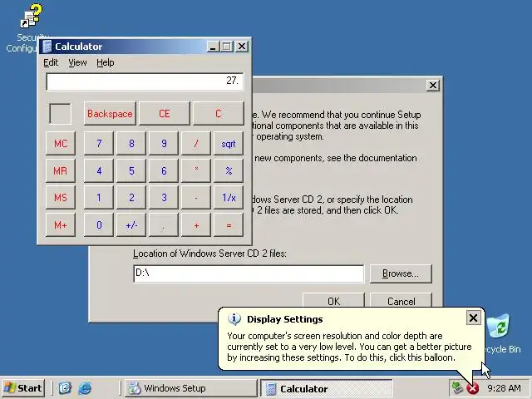Switch to Windows Setup taskbar button
This screenshot has width=532, height=399.
click(190, 388)
